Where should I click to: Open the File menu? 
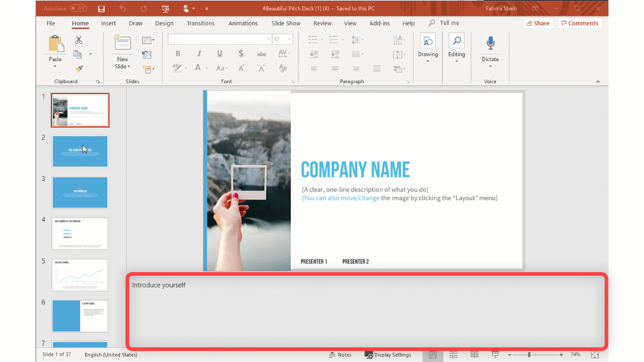click(x=51, y=23)
